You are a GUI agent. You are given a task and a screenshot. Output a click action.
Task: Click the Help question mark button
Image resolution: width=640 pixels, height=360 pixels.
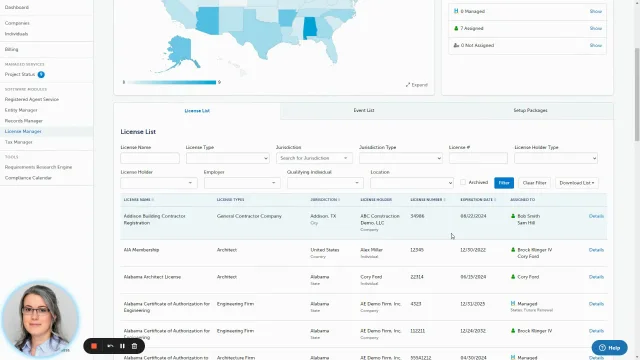609,348
